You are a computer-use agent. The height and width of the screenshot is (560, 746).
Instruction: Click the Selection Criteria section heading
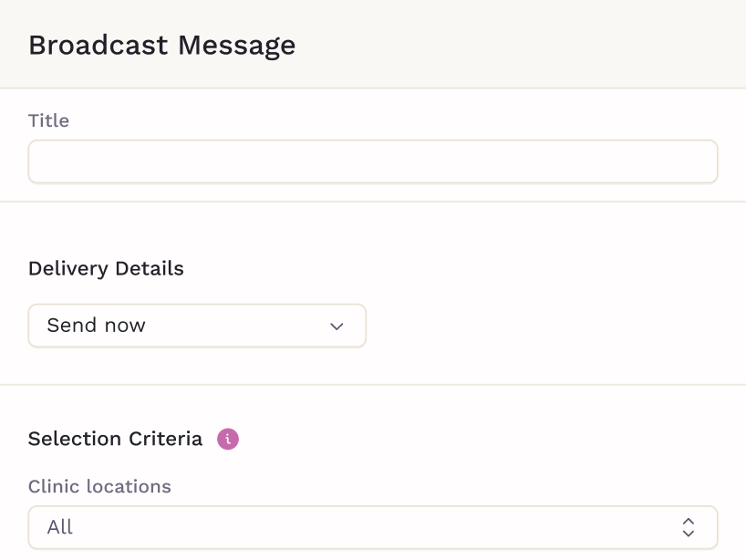pyautogui.click(x=115, y=439)
